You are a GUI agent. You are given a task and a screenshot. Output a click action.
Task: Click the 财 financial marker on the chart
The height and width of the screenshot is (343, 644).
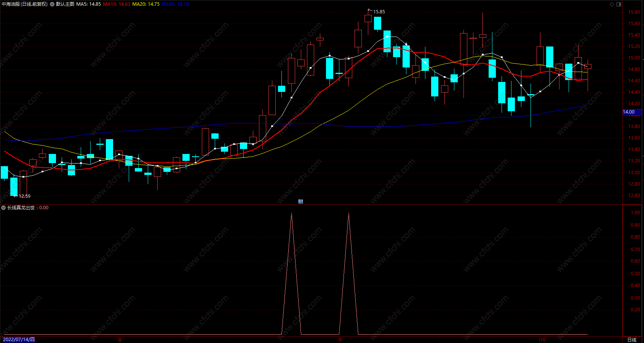300,201
